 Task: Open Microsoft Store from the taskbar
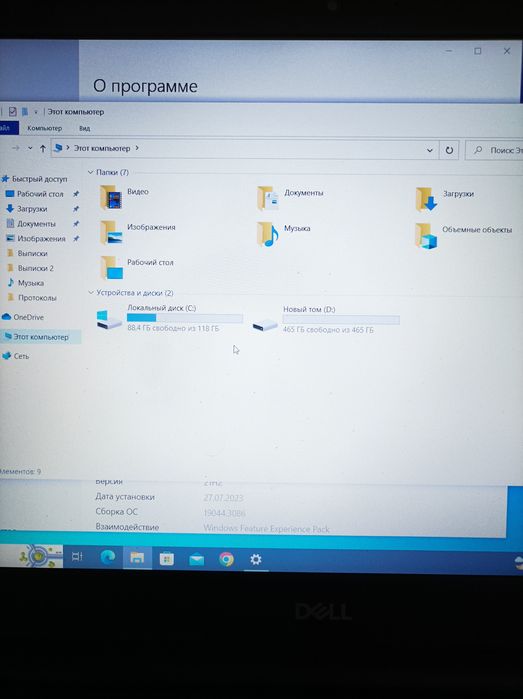[x=167, y=559]
